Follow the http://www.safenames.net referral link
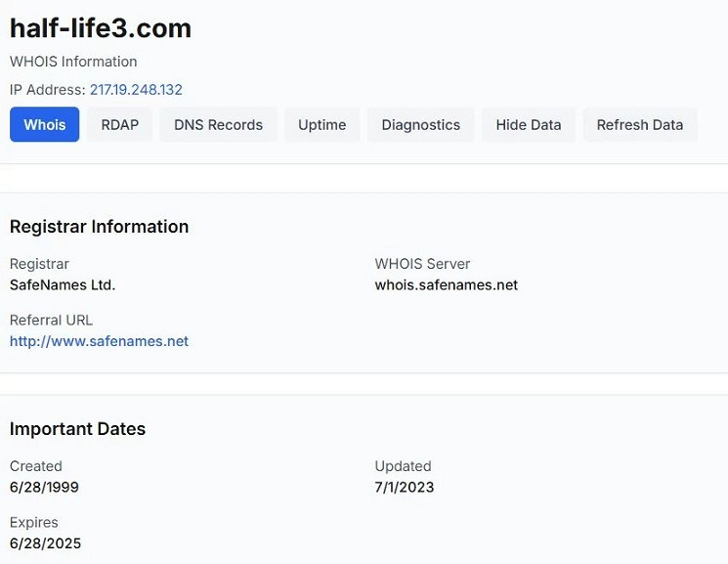 tap(99, 341)
